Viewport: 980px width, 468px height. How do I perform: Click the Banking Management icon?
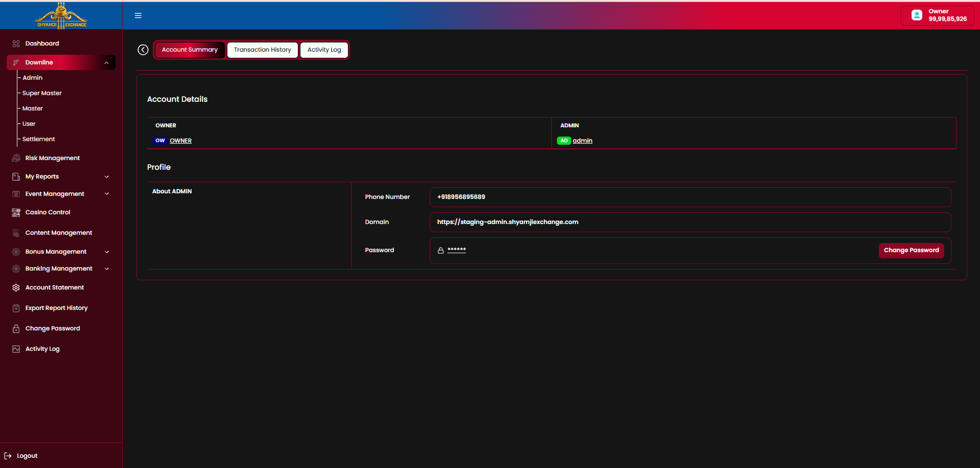coord(16,269)
